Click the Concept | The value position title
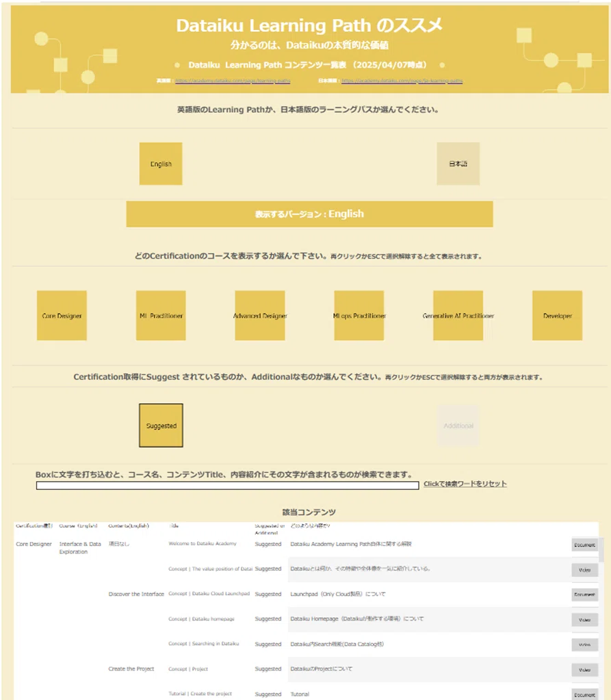The image size is (611, 700). tap(210, 569)
